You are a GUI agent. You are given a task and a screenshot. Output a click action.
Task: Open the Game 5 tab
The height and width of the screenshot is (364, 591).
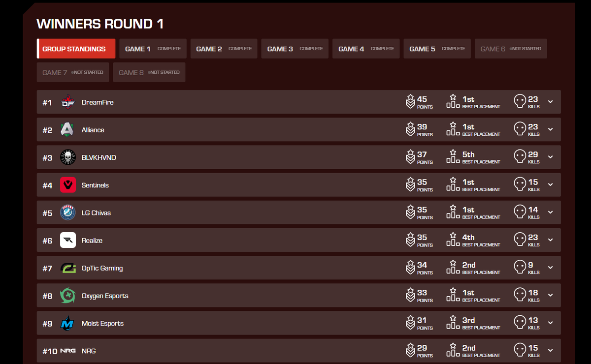437,49
